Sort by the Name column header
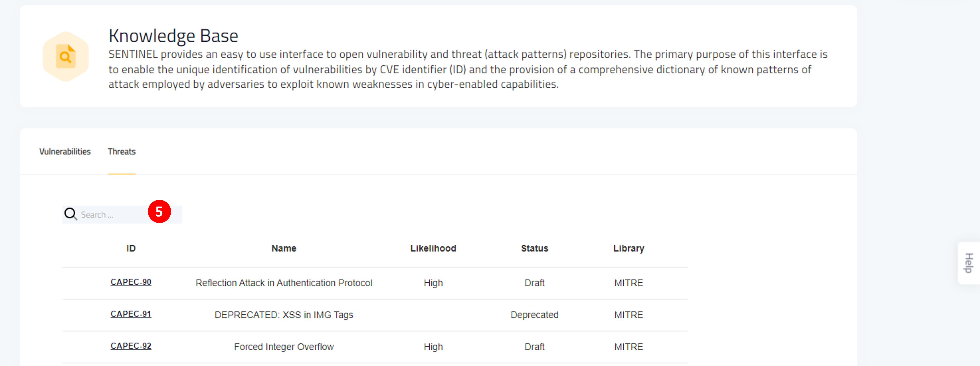The width and height of the screenshot is (980, 366). [x=284, y=248]
